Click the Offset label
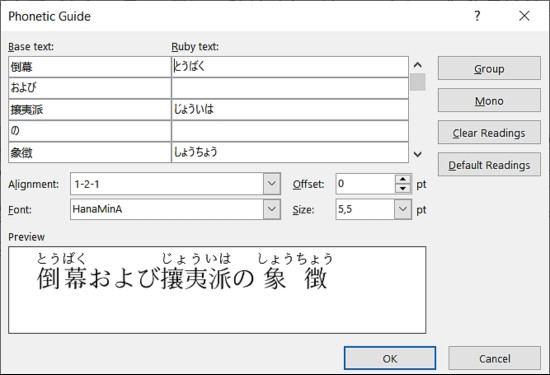Viewport: 550px width, 375px height. coord(308,184)
